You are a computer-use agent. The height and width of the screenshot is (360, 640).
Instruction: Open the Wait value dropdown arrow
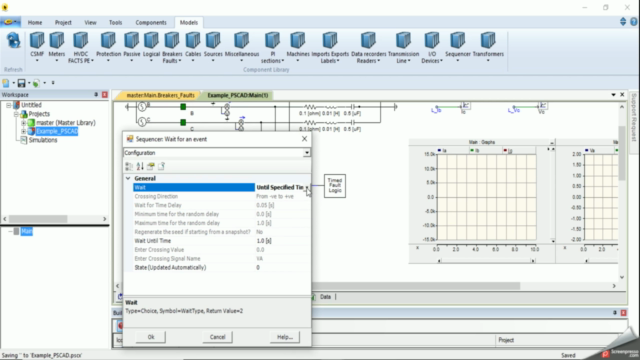point(307,187)
